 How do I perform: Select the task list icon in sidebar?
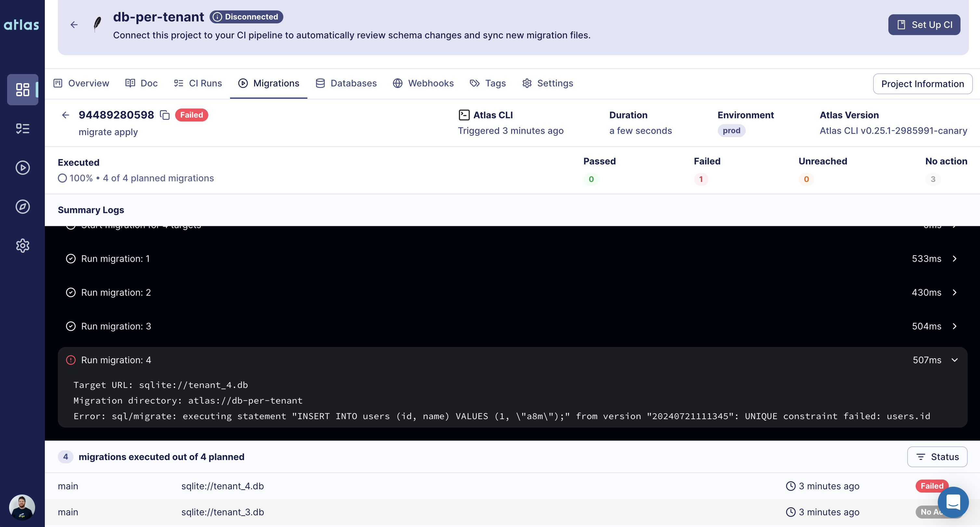pos(22,129)
